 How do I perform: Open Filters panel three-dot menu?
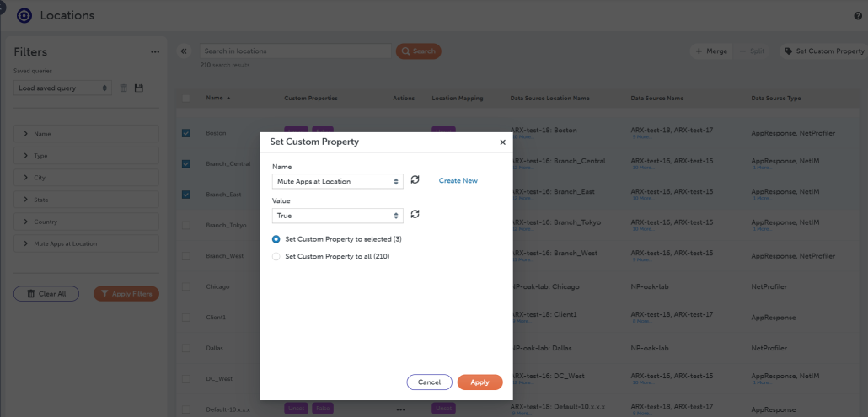click(x=155, y=52)
